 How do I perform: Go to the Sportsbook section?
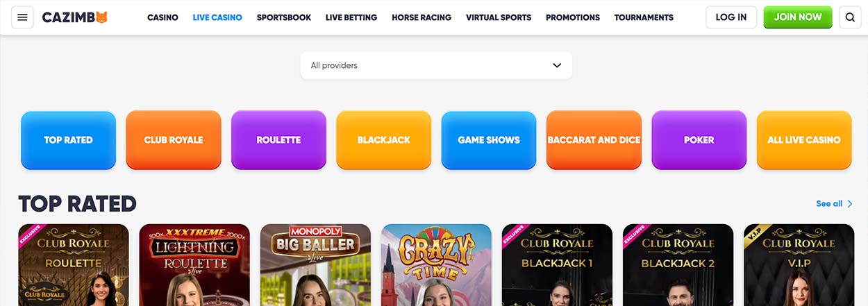(284, 17)
